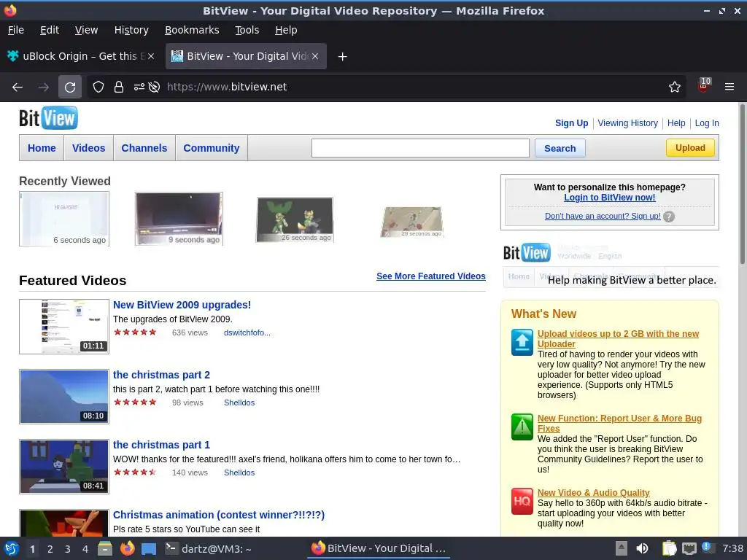Screen dimensions: 747x560
Task: Click the Help link in top right
Action: click(x=676, y=122)
